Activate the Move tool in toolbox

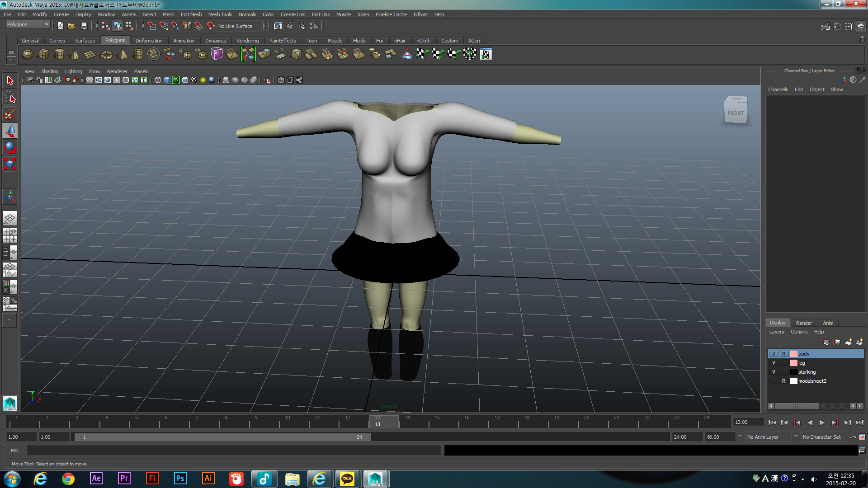point(10,131)
